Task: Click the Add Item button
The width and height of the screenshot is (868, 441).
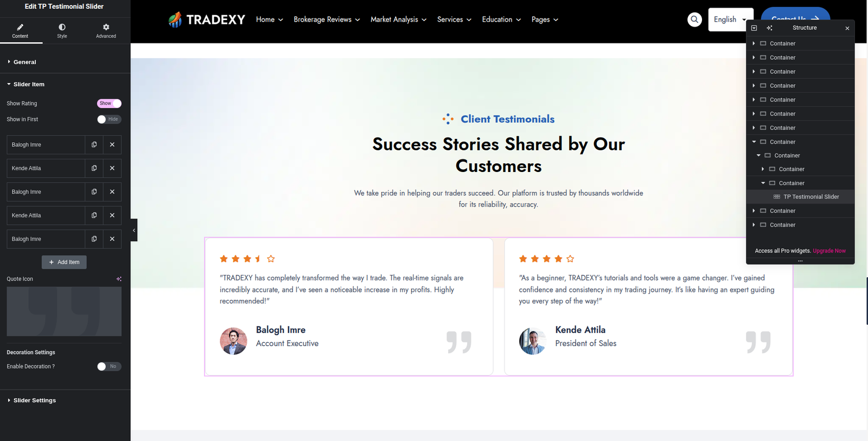Action: tap(64, 262)
